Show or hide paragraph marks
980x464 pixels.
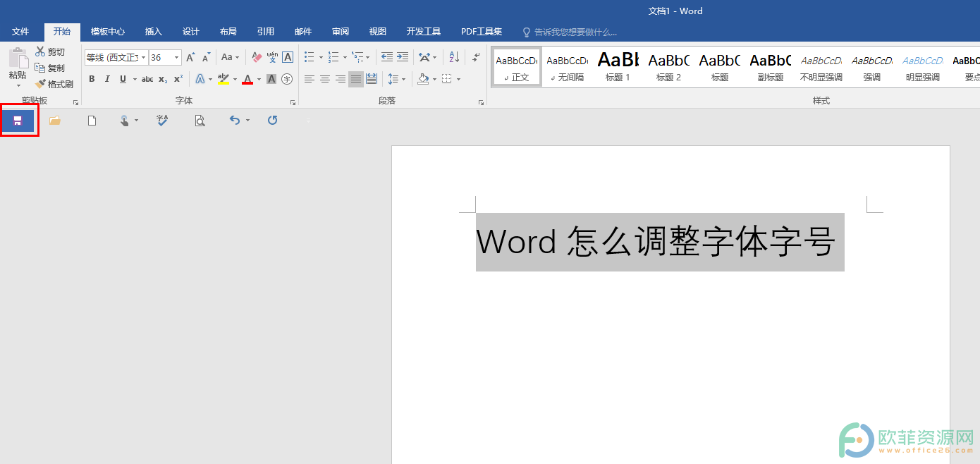pos(477,57)
